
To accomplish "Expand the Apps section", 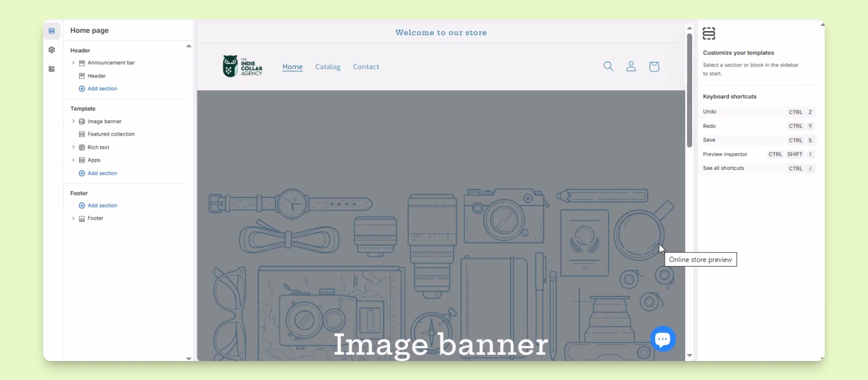I will [x=73, y=160].
